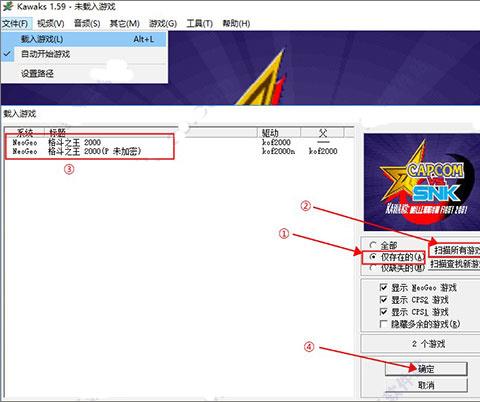Open the 游戏(G) menu

coord(163,23)
